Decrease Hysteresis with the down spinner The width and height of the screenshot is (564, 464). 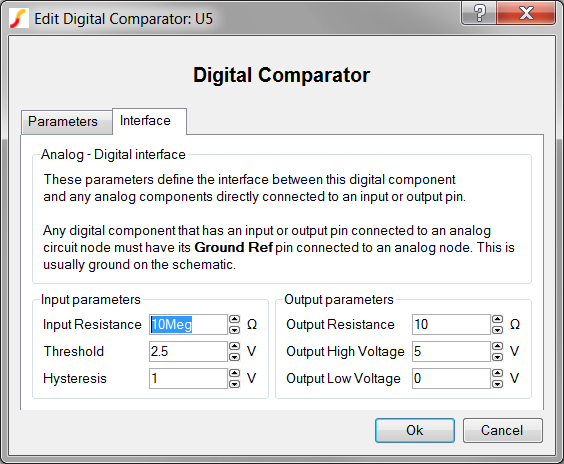pyautogui.click(x=235, y=383)
